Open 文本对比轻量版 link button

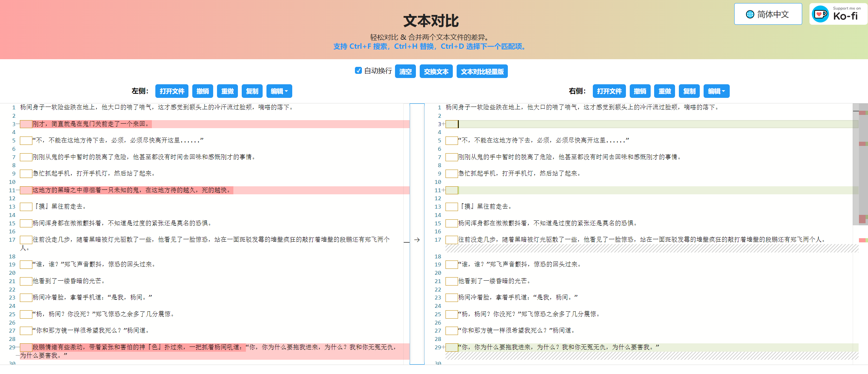(482, 71)
